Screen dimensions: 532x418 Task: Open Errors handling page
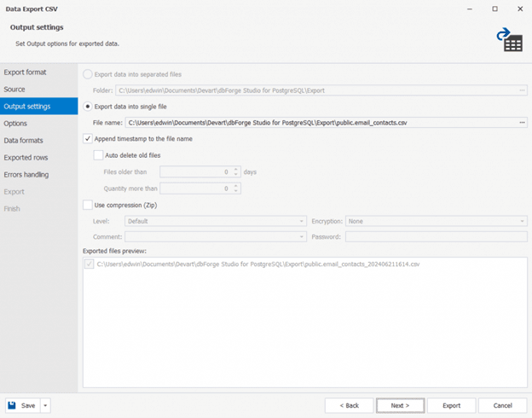point(26,175)
